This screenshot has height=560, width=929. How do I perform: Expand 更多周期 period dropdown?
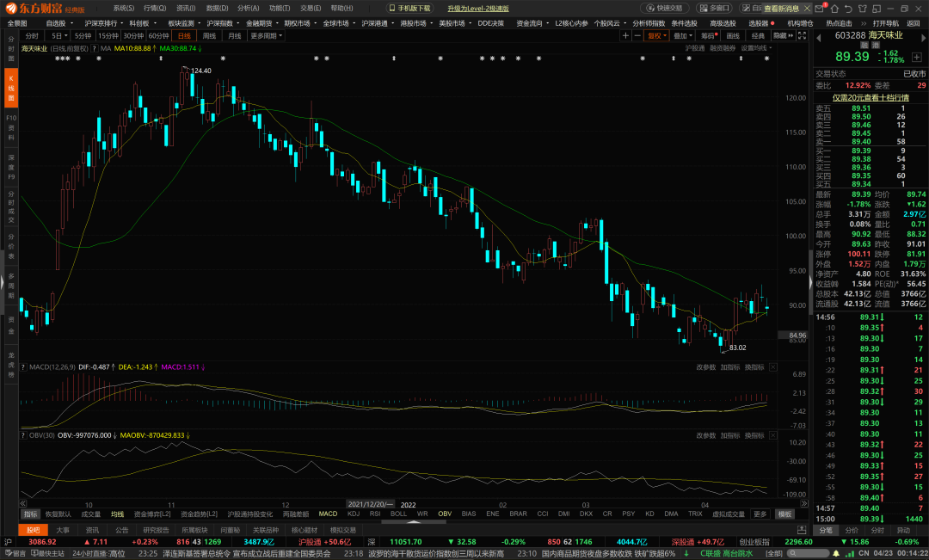click(x=266, y=35)
